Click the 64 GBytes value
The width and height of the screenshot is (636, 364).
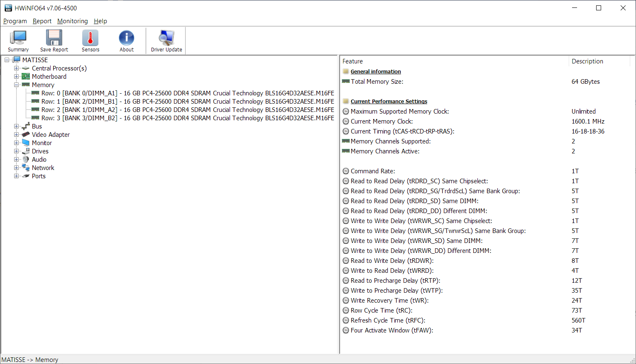585,81
